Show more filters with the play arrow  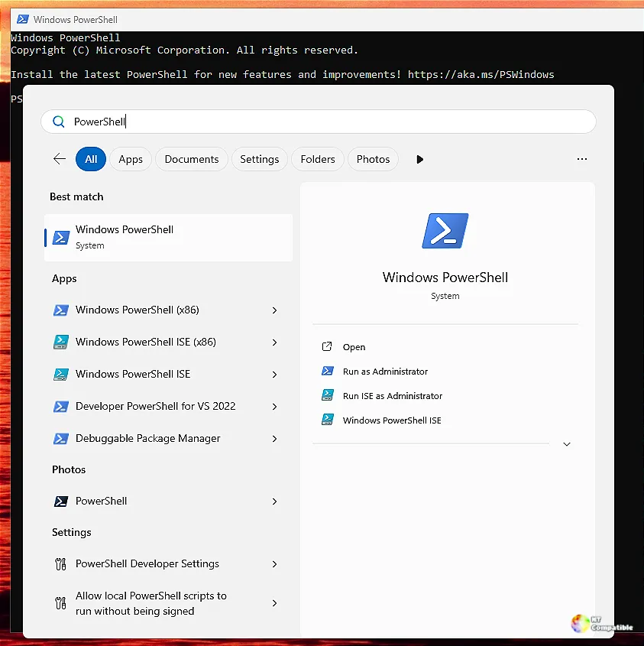click(x=419, y=160)
